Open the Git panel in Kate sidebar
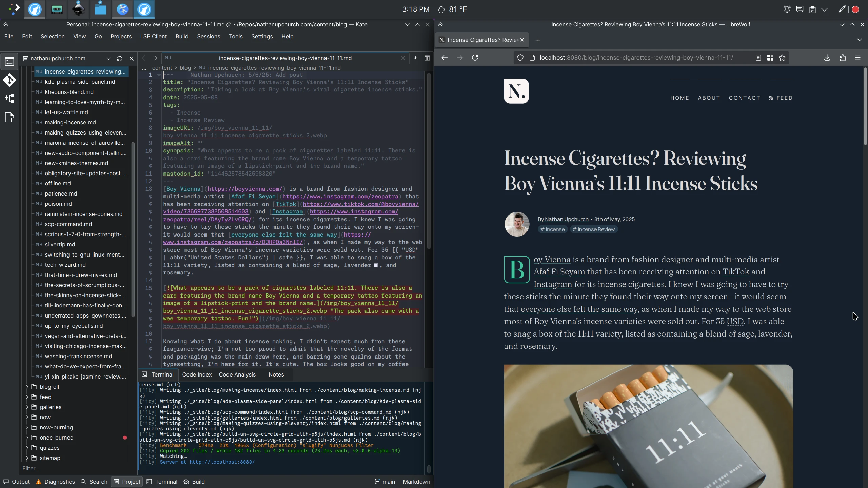Image resolution: width=868 pixels, height=488 pixels. [x=9, y=80]
